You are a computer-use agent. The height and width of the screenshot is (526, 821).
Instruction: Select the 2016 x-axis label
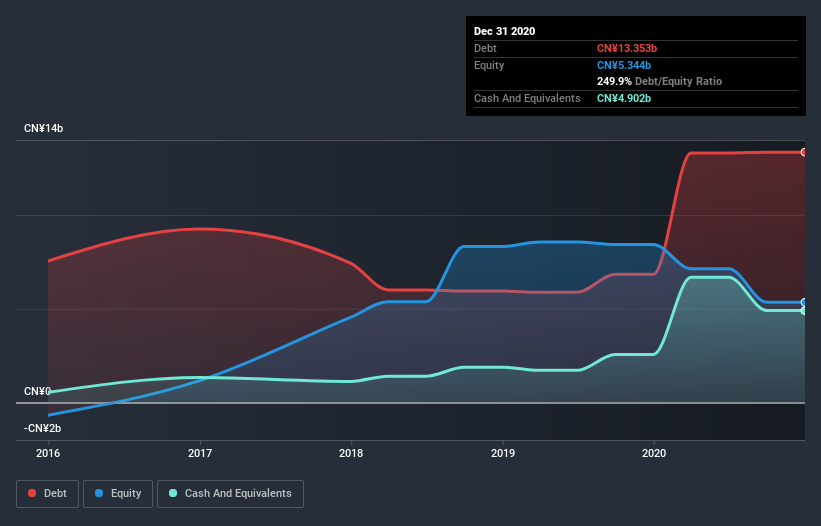48,453
